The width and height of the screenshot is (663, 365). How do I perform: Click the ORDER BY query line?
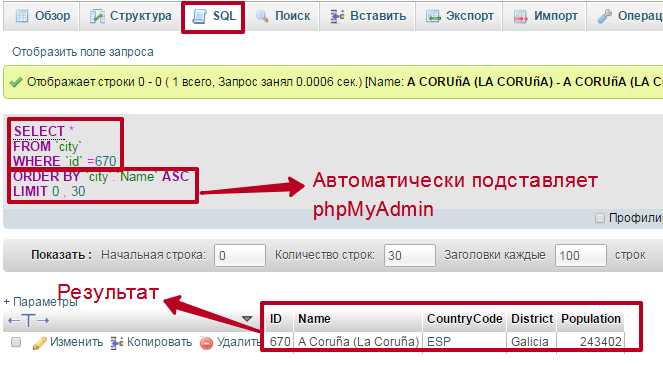tap(101, 176)
